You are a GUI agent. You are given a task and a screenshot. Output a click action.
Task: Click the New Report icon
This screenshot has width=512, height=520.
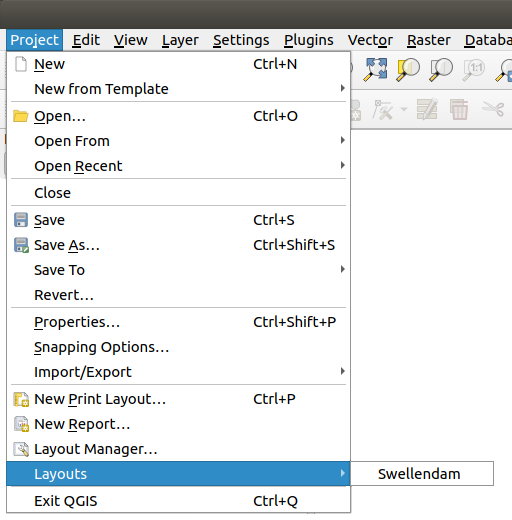click(x=21, y=424)
